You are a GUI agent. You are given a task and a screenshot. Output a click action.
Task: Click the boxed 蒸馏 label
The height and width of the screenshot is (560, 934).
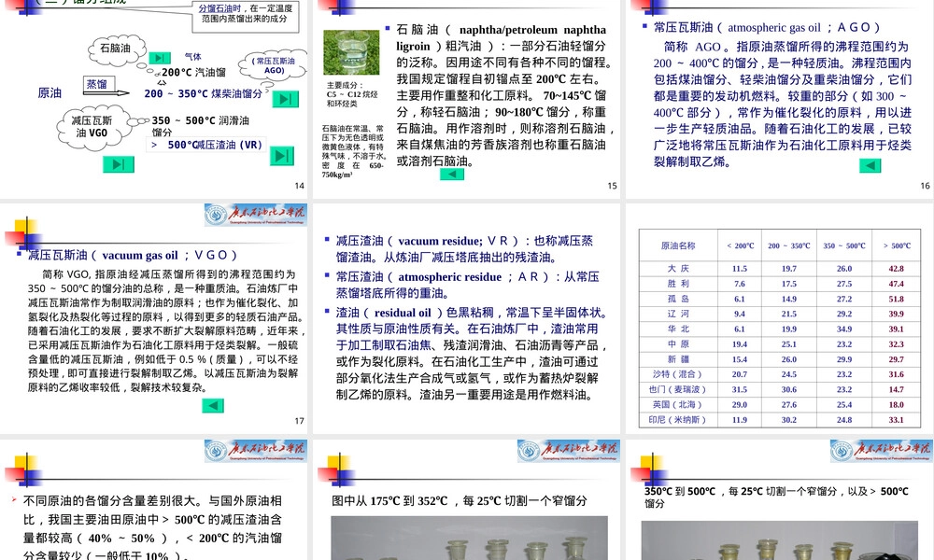tap(99, 84)
